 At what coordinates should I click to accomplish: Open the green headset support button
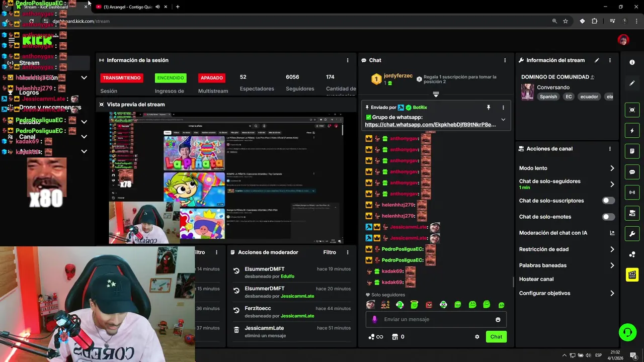pyautogui.click(x=627, y=332)
